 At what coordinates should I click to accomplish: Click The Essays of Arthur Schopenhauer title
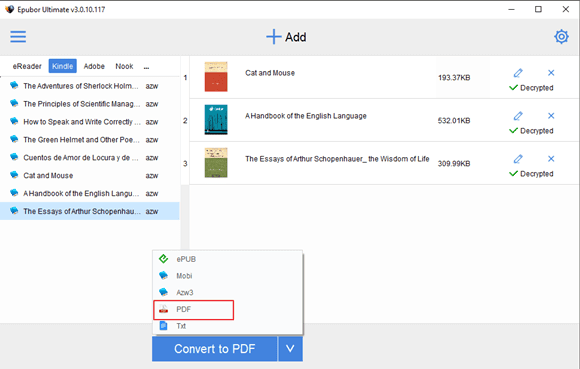pos(337,159)
